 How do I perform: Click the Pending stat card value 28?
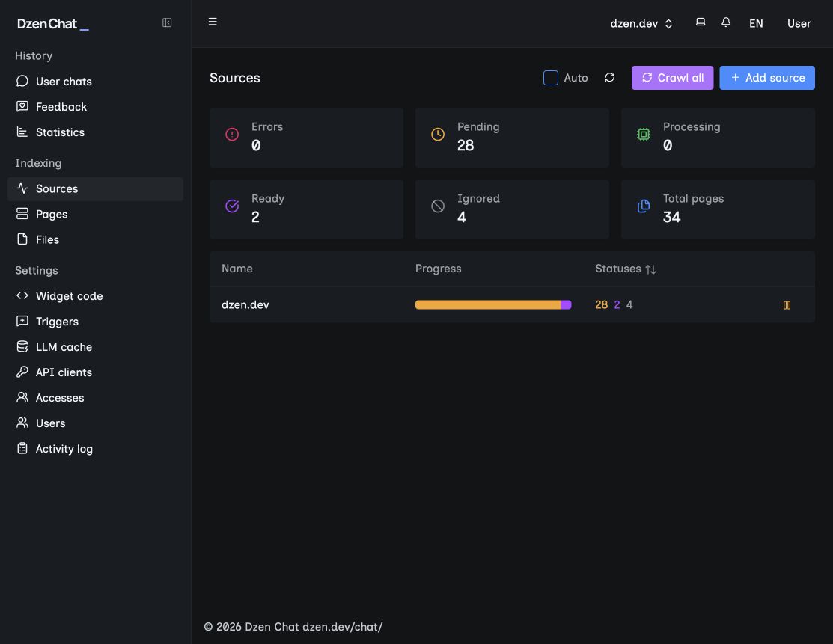tap(466, 145)
